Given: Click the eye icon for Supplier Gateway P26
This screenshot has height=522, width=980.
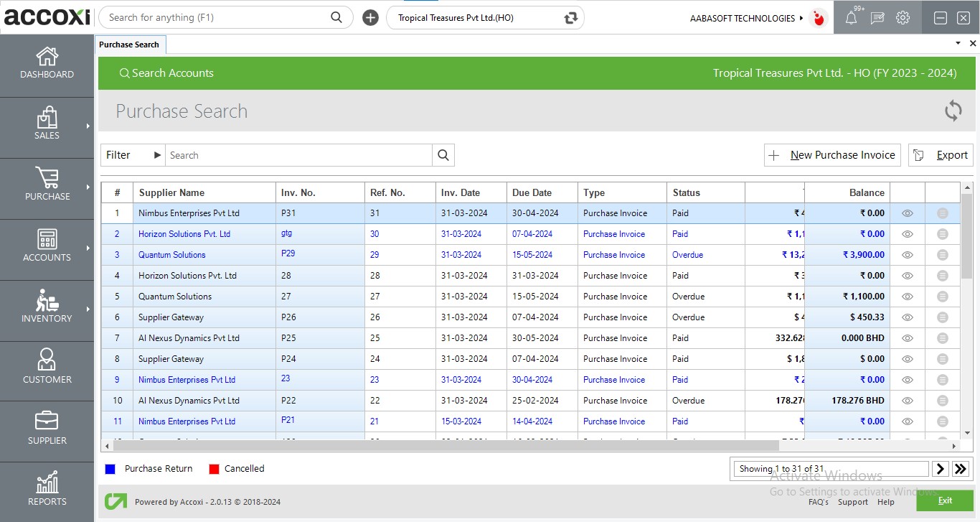Looking at the screenshot, I should pyautogui.click(x=907, y=317).
